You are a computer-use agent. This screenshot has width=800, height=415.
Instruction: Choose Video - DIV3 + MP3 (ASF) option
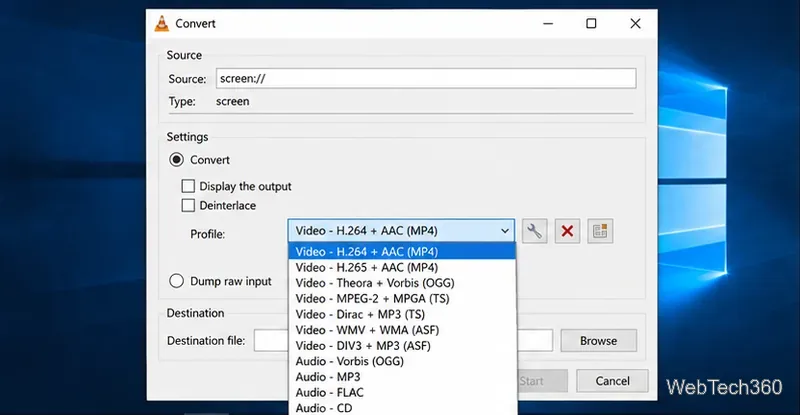click(402, 346)
